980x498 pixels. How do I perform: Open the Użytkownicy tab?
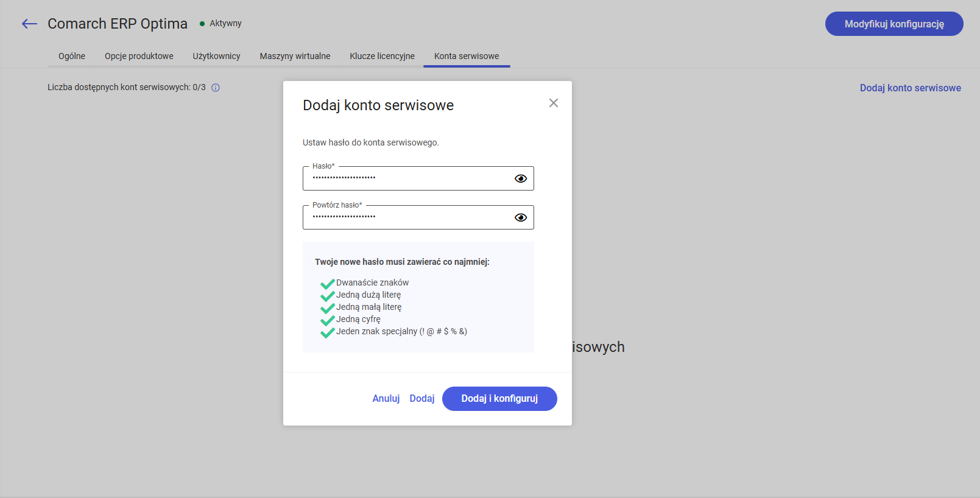216,56
